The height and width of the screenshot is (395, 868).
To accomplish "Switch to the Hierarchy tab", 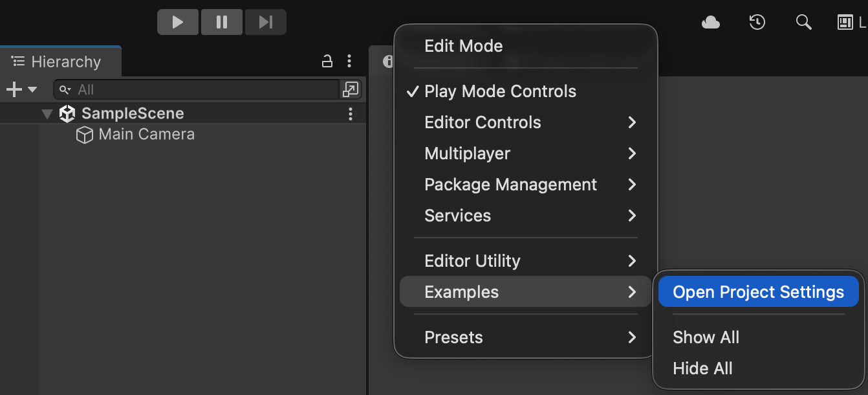I will point(61,61).
